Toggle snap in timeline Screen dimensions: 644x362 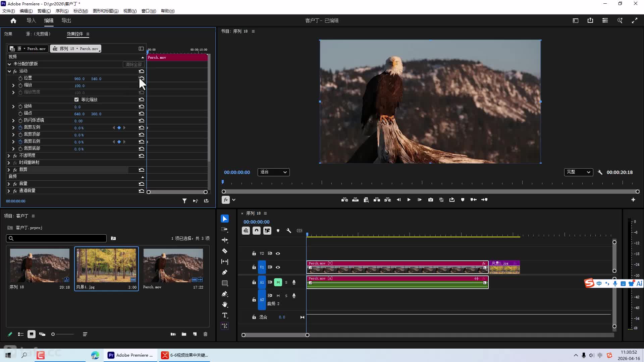tap(257, 231)
